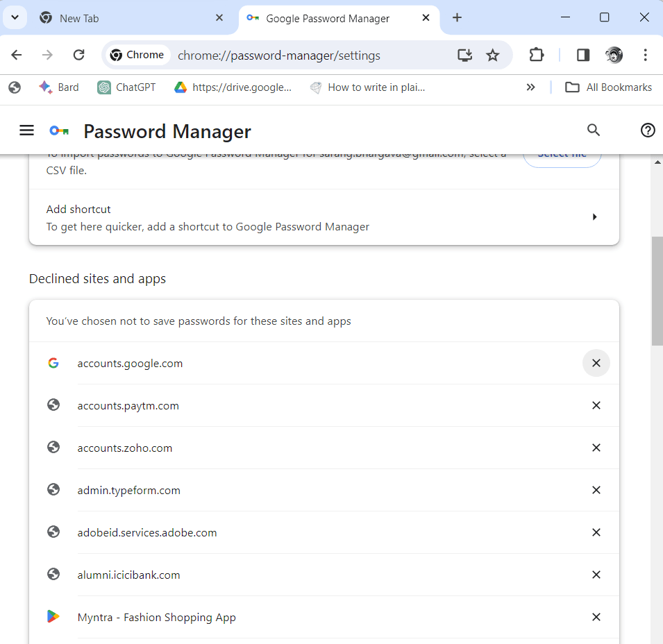663x644 pixels.
Task: Open the Chrome extensions puzzle icon
Action: pos(536,54)
